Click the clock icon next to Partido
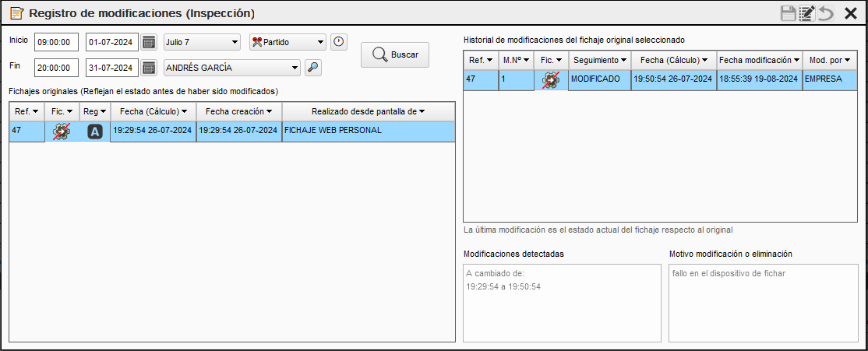The height and width of the screenshot is (351, 868). coord(338,42)
